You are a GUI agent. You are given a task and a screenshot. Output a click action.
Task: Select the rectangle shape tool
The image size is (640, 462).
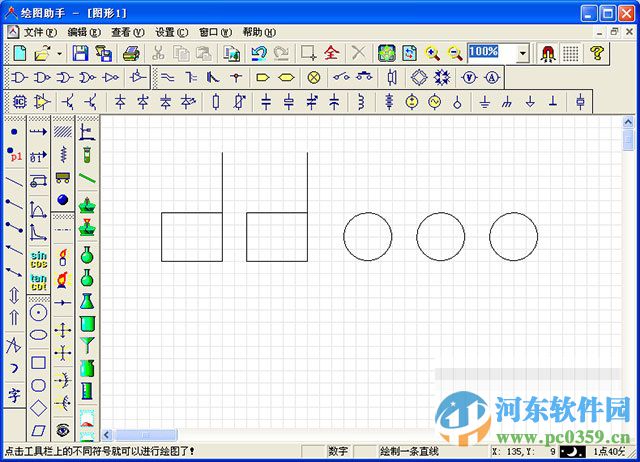[x=39, y=362]
